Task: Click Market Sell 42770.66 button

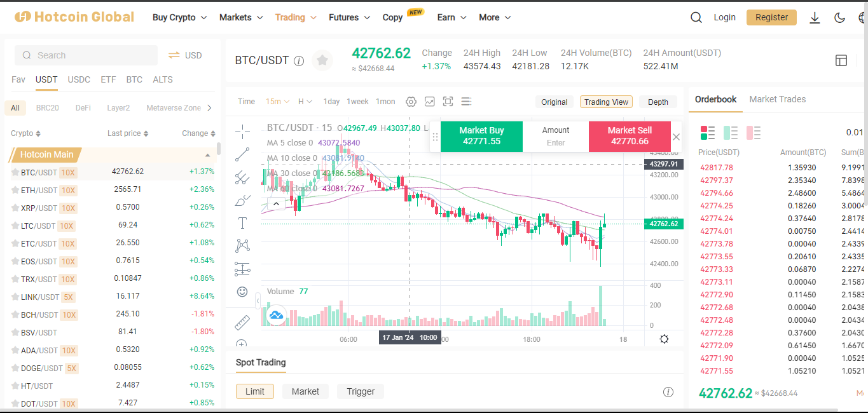Action: point(630,136)
